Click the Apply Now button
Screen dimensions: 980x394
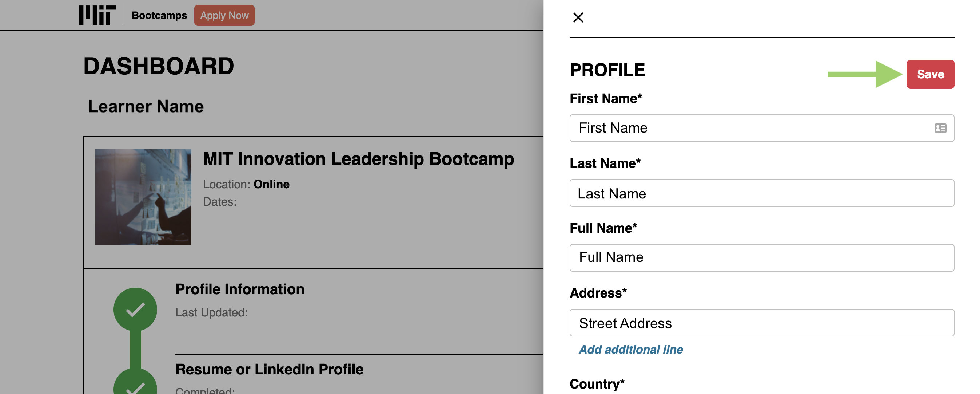(224, 15)
